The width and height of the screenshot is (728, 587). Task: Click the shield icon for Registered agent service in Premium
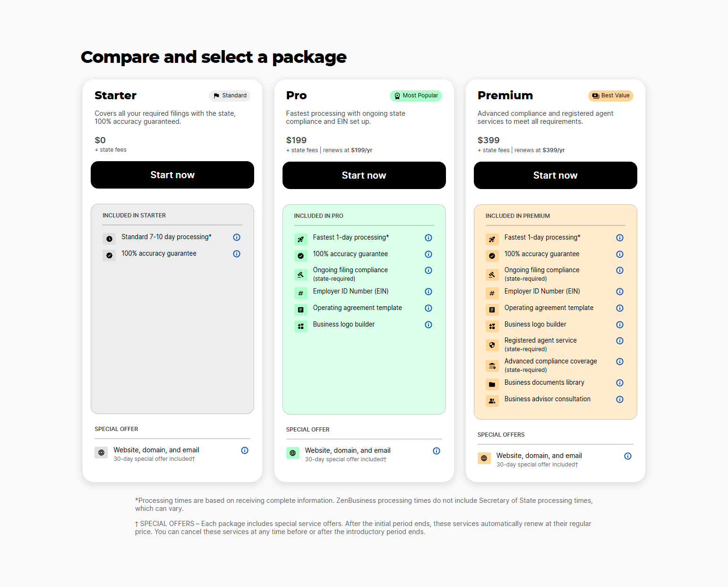click(492, 345)
